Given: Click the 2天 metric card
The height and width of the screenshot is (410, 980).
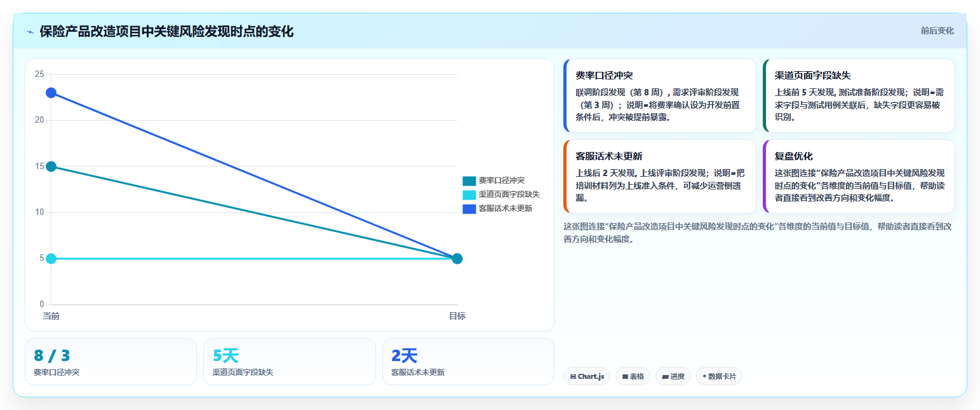Looking at the screenshot, I should tap(468, 362).
